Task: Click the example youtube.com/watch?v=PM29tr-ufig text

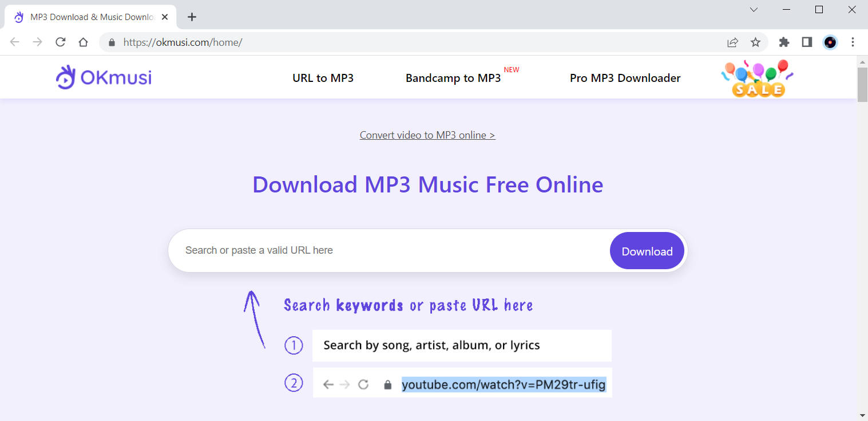Action: (504, 384)
